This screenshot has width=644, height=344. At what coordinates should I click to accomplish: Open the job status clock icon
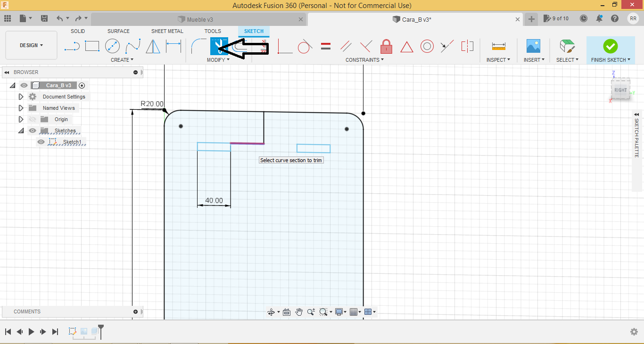pyautogui.click(x=584, y=18)
